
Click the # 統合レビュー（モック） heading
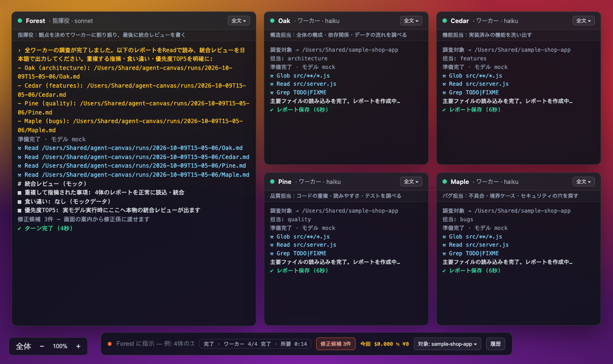pos(53,184)
